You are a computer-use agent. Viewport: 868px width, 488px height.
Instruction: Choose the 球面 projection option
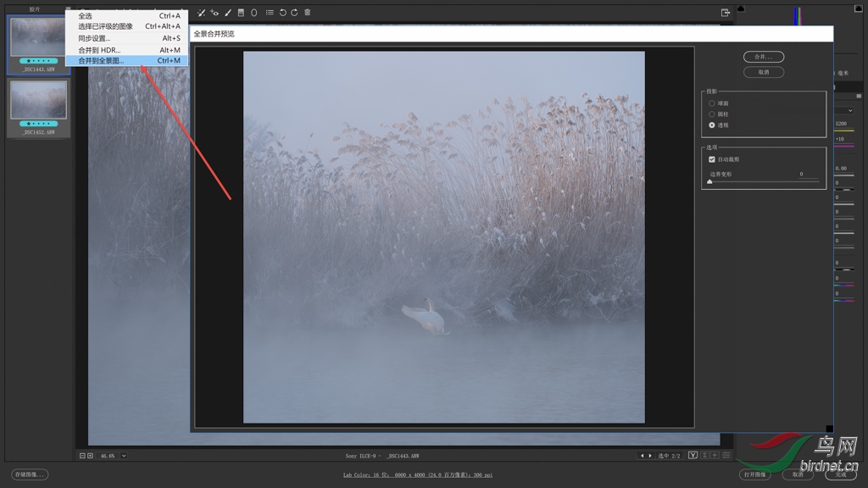tap(712, 103)
